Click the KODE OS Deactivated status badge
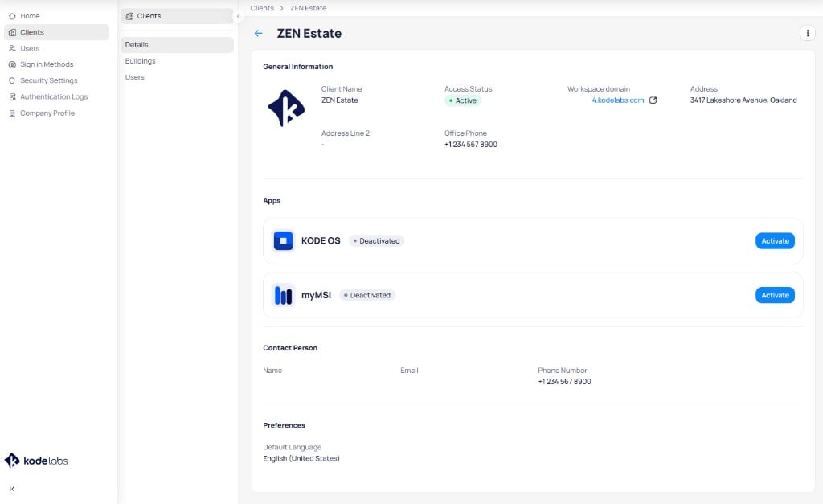The height and width of the screenshot is (504, 823). coord(376,241)
